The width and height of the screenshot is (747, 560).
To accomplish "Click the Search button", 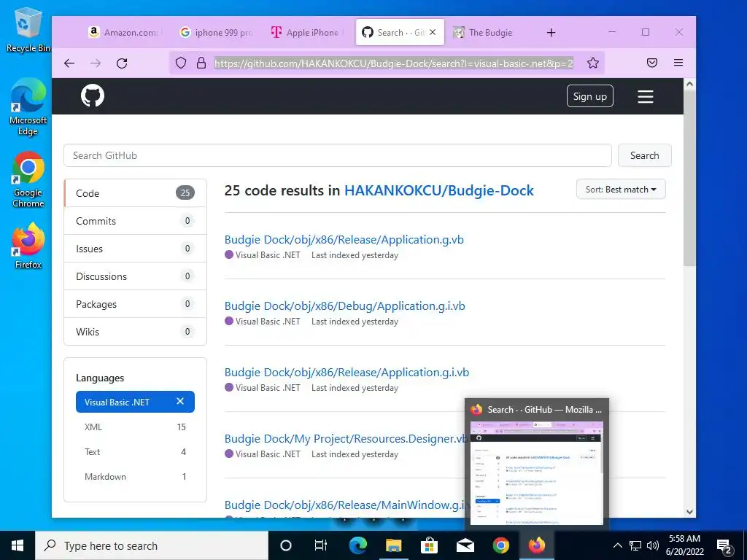I will pyautogui.click(x=645, y=155).
